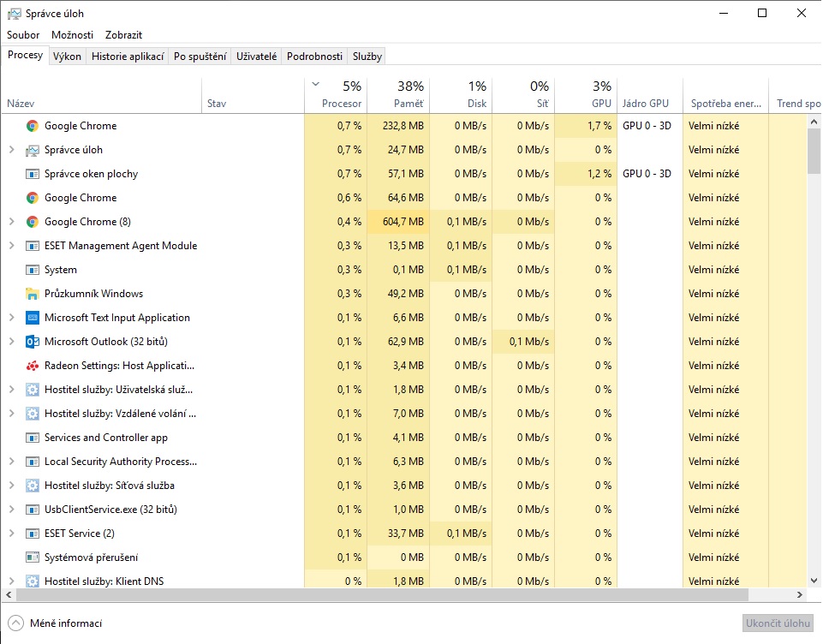Expand ESET Management Agent Module row

[11, 246]
